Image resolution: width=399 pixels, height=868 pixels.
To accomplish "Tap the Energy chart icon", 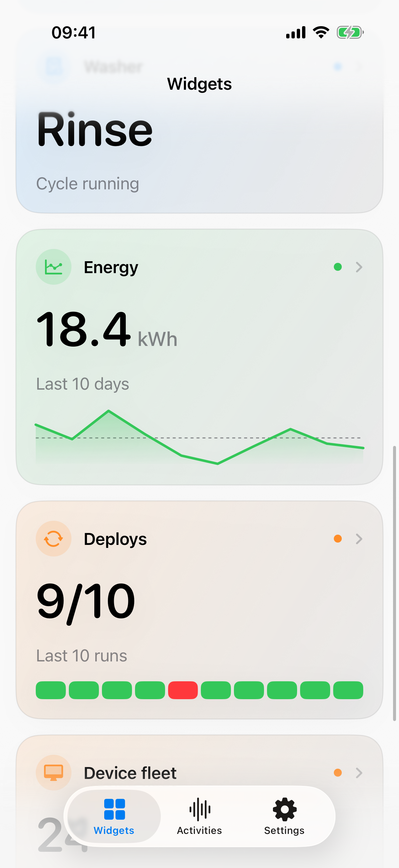I will 54,267.
